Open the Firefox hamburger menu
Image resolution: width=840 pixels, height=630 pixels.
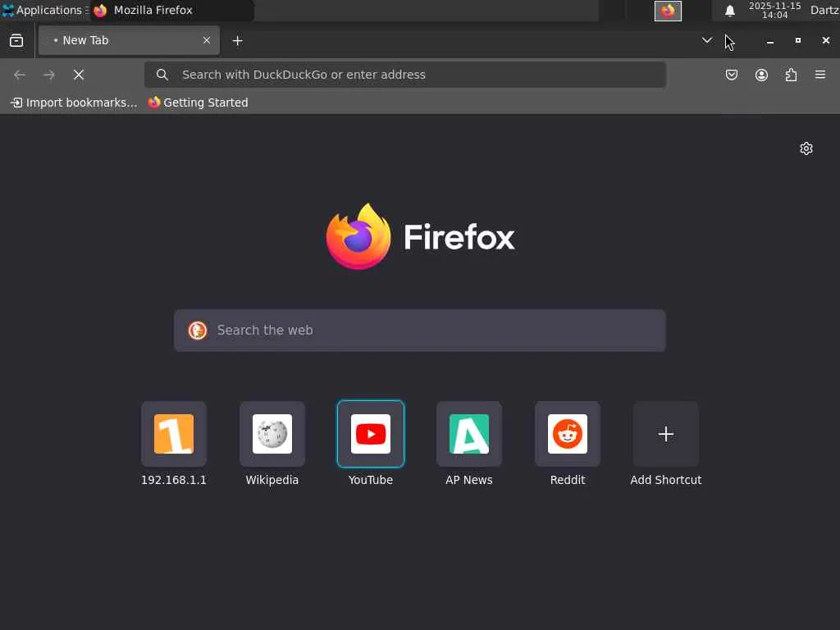[x=819, y=75]
